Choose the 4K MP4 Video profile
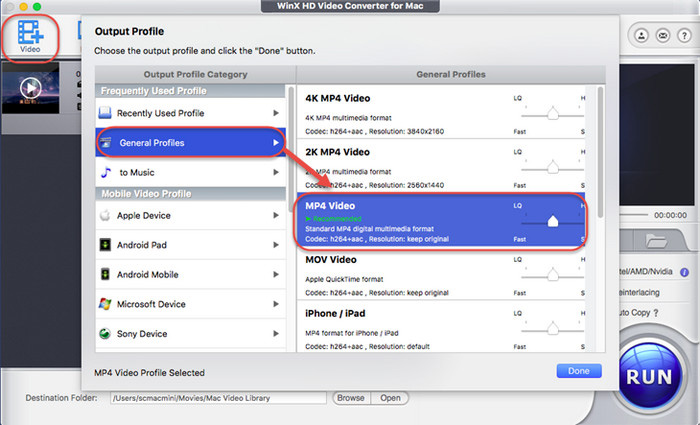The image size is (700, 425). tap(441, 112)
